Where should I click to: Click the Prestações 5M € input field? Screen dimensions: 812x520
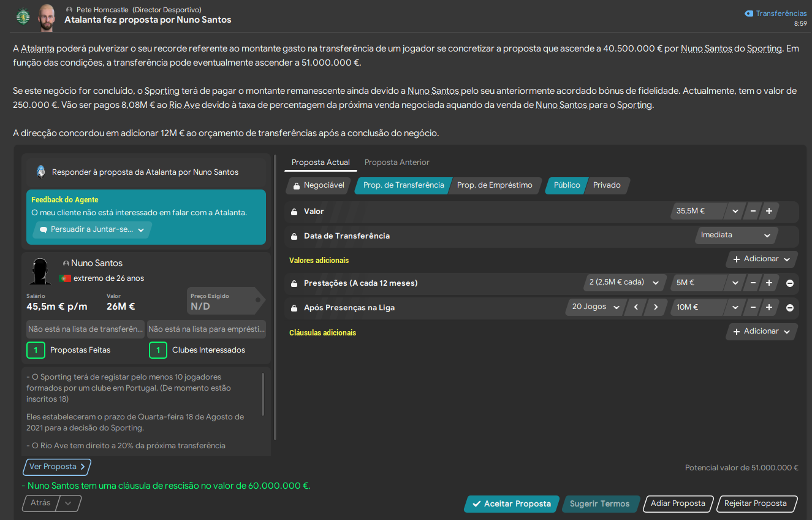[699, 283]
